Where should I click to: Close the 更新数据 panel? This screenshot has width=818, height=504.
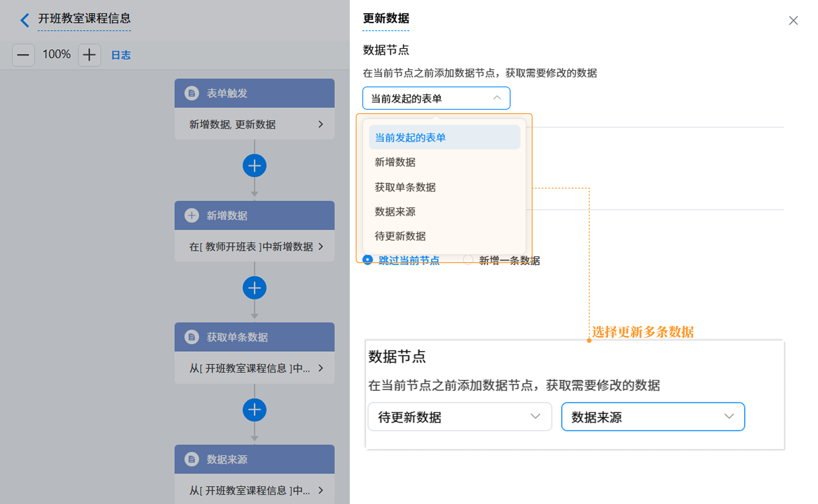click(793, 21)
